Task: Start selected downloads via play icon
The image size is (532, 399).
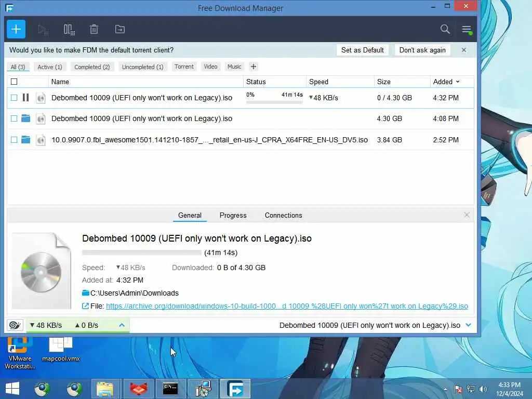Action: (43, 30)
